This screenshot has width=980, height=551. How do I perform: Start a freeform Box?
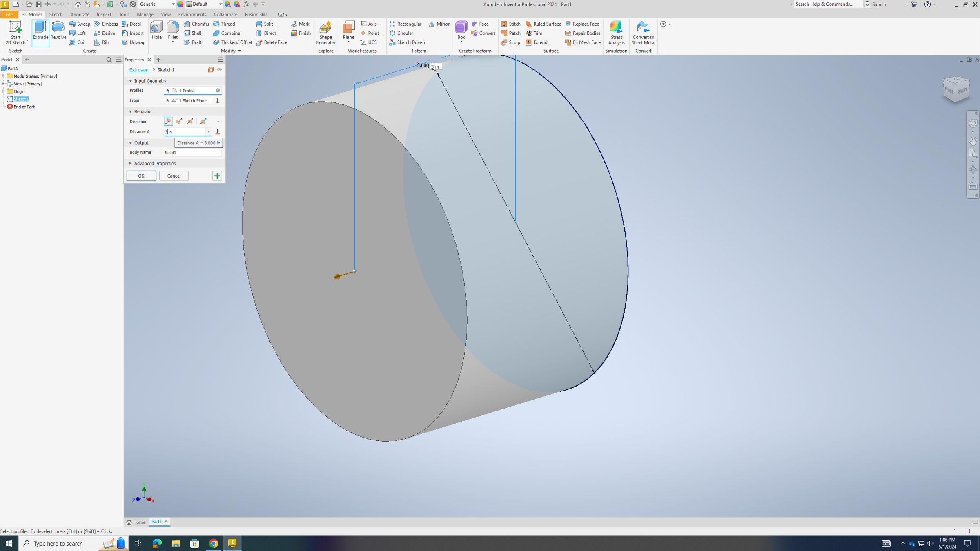click(x=461, y=31)
